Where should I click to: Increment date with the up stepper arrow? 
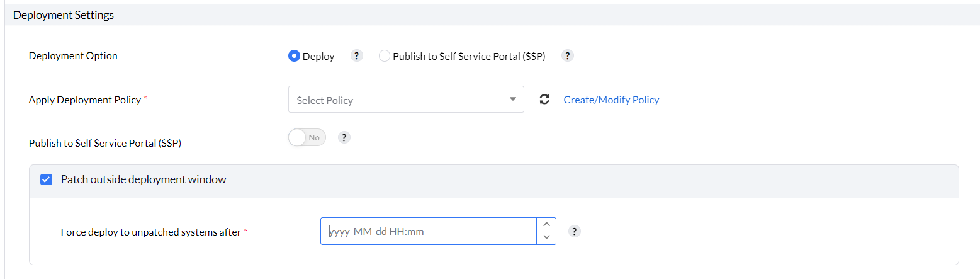546,224
